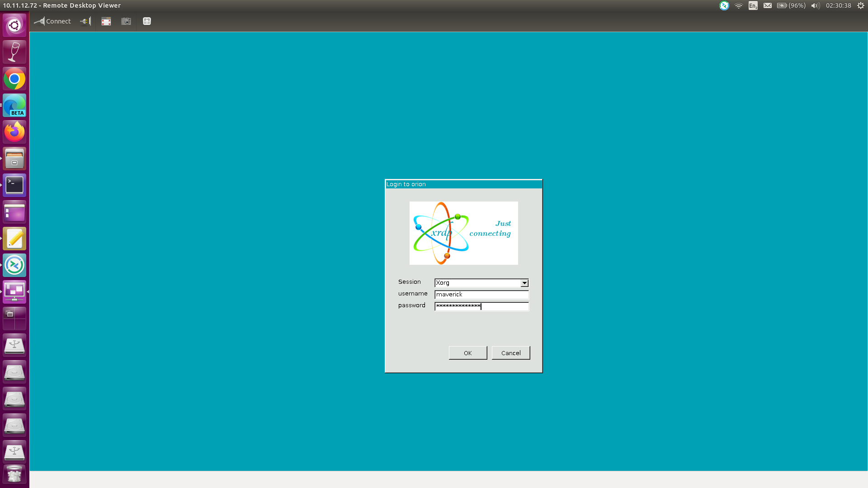Screen dimensions: 868x488
Task: Launch Google Chrome from the launcher
Action: click(x=14, y=79)
